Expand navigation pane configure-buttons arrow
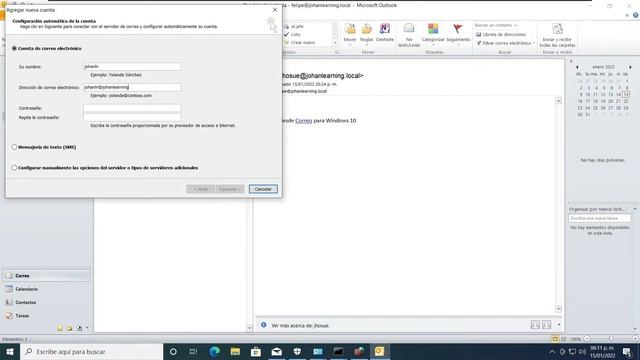The width and height of the screenshot is (640, 360). (87, 328)
